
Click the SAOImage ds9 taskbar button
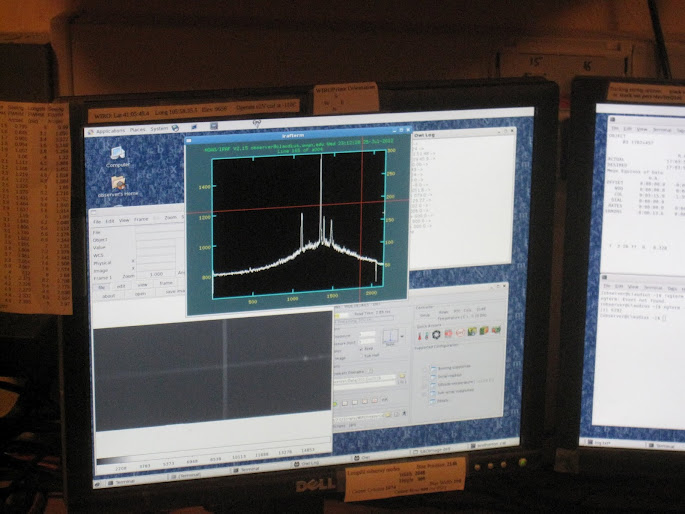pos(439,451)
